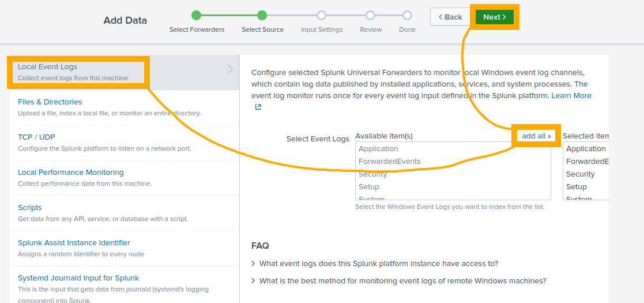Remove Setup from Selected items list
Screen dimensions: 644x303
[x=586, y=187]
